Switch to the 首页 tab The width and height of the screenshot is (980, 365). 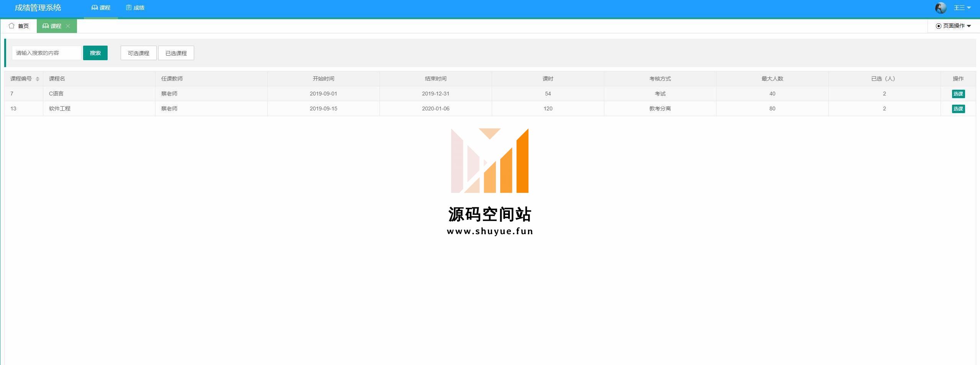coord(19,26)
